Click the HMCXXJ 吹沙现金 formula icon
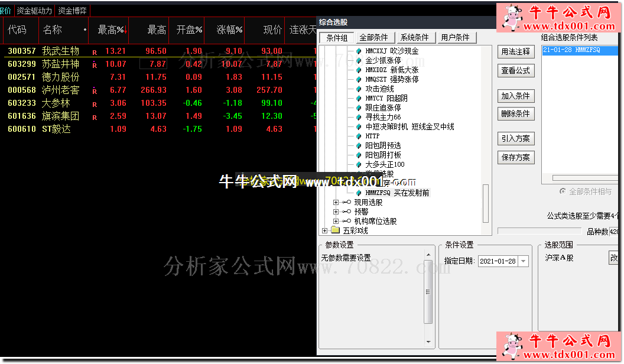This screenshot has width=624, height=364. 359,51
